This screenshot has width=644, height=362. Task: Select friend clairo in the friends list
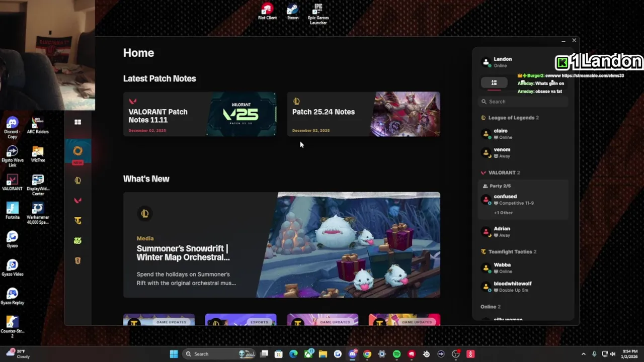point(523,134)
